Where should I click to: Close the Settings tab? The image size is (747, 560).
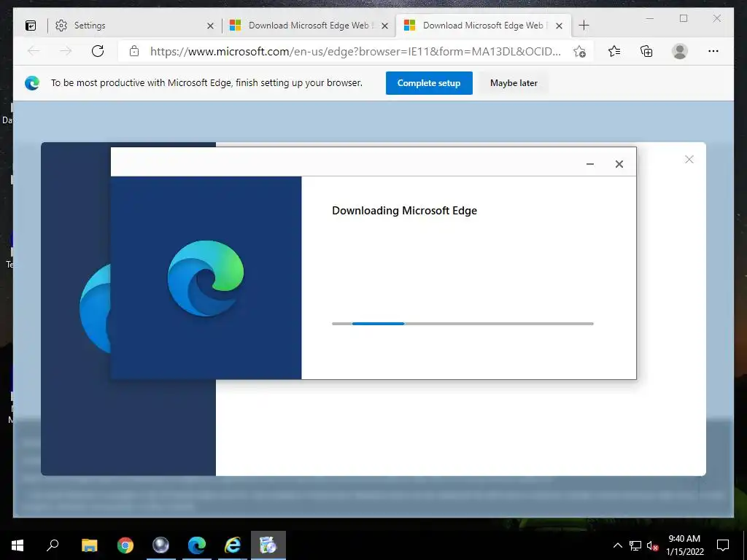pos(210,26)
